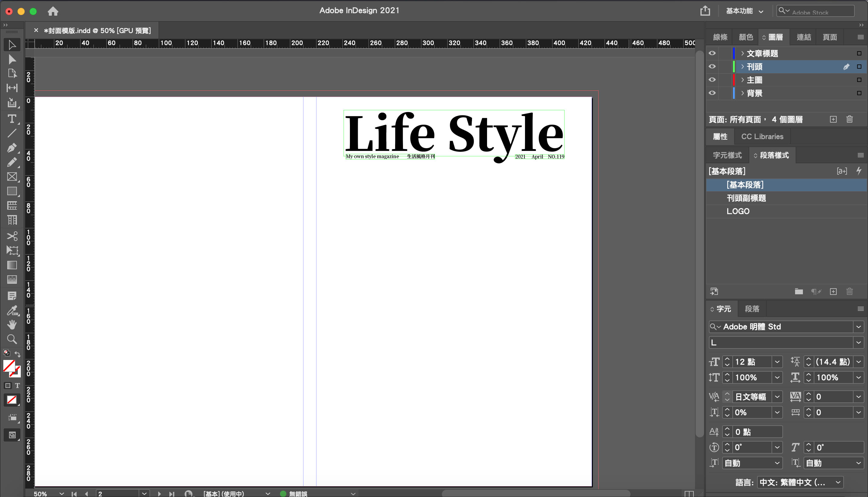Toggle visibility of 主圖 layer
The width and height of the screenshot is (868, 497).
(712, 80)
